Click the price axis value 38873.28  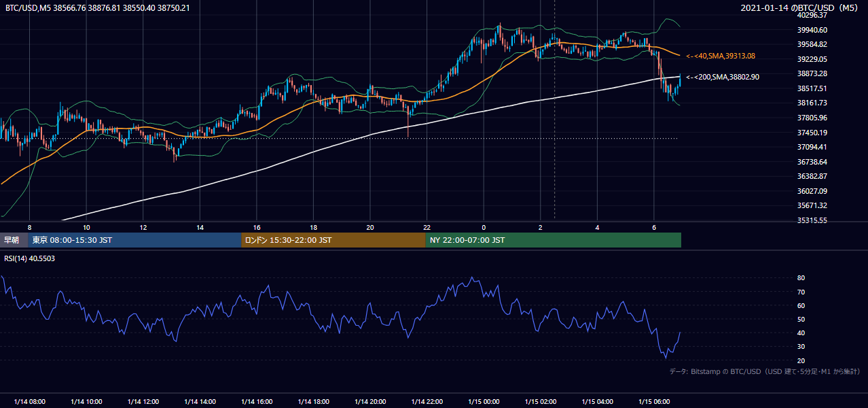pos(812,73)
